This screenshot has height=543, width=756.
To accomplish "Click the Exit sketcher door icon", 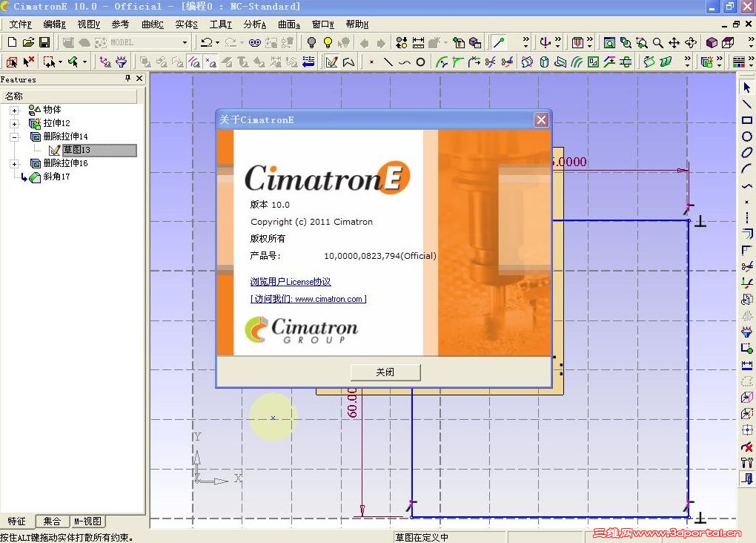I will tap(747, 478).
